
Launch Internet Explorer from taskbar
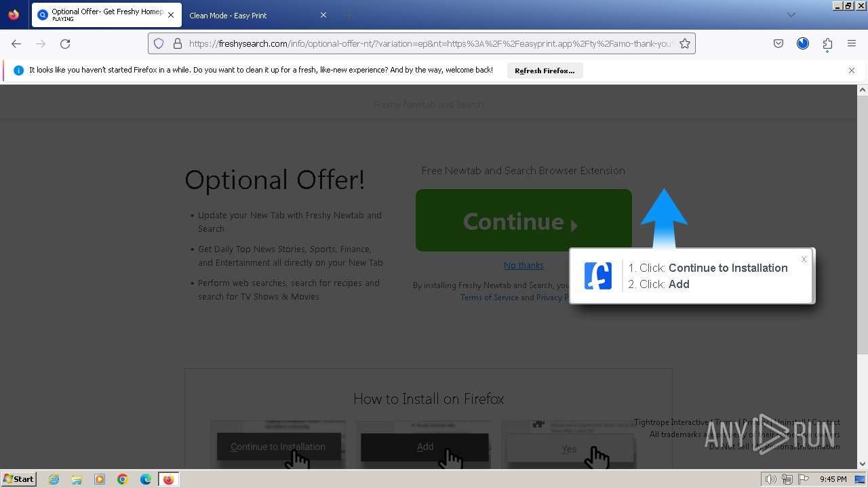click(x=54, y=479)
